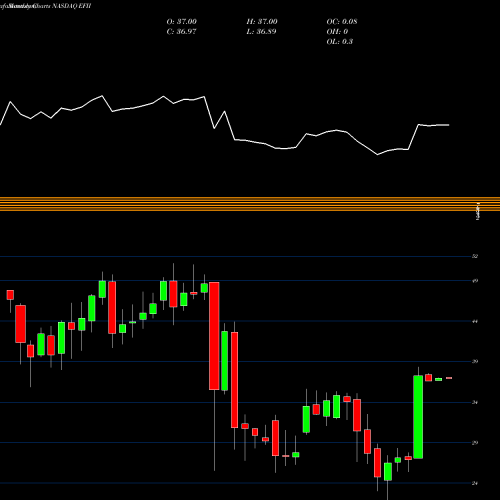Select the high value H: 37.00
Screen dimensions: 500x500
pos(262,22)
